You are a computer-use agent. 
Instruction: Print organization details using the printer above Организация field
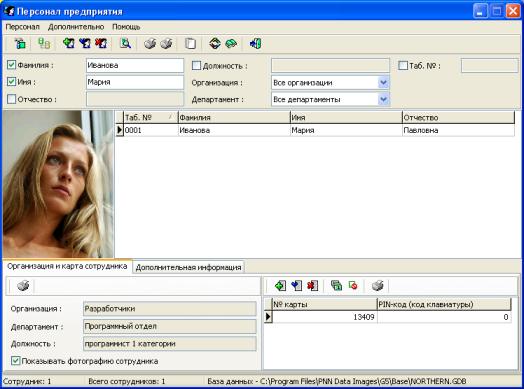point(23,286)
